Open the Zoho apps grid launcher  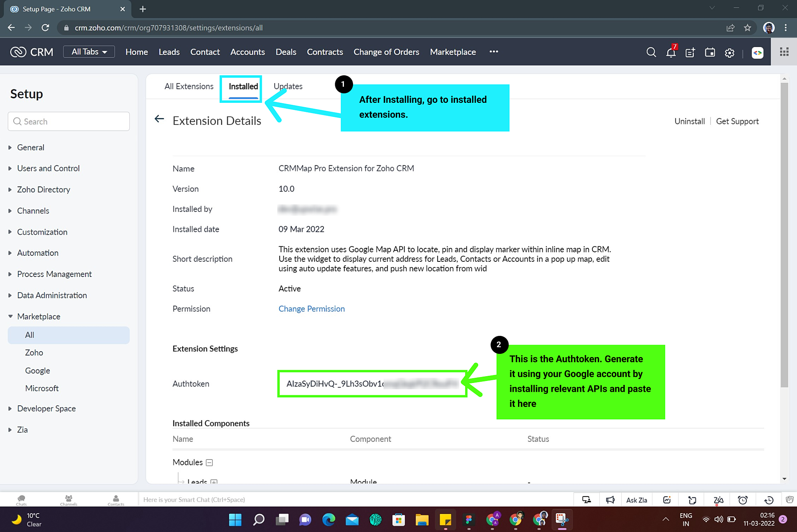coord(784,52)
